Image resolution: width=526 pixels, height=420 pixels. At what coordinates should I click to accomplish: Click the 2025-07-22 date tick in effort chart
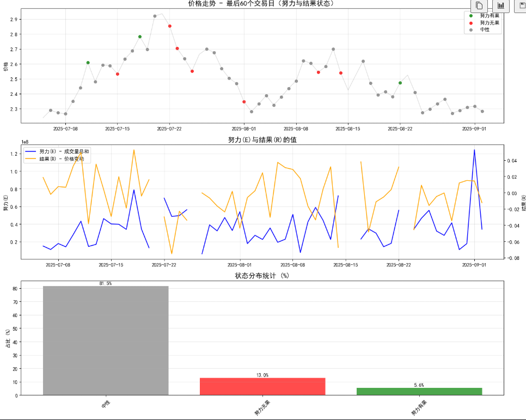point(164,265)
